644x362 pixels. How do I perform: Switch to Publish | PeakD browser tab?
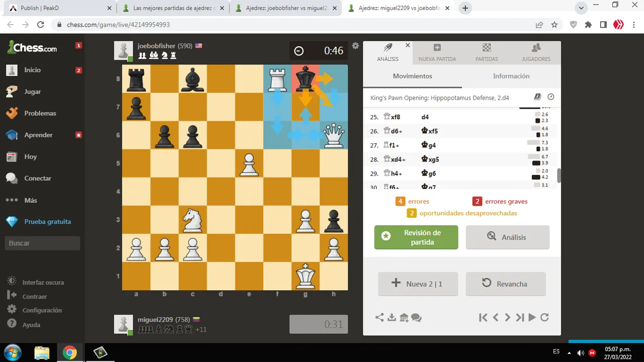tap(59, 8)
